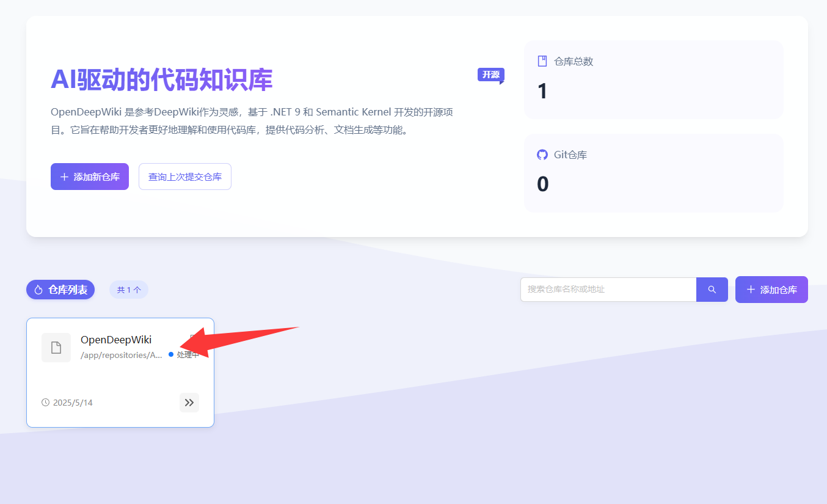Click the /app/repositories path text
Image resolution: width=827 pixels, height=504 pixels.
(x=121, y=355)
